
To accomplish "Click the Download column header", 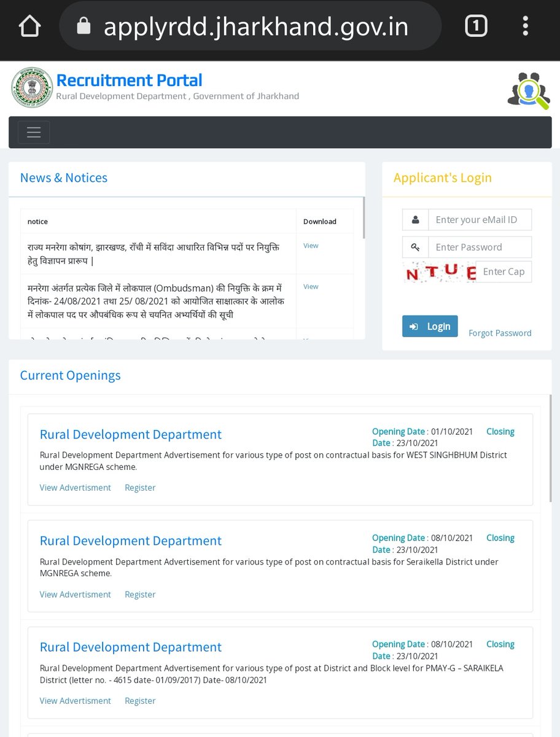I will point(320,221).
